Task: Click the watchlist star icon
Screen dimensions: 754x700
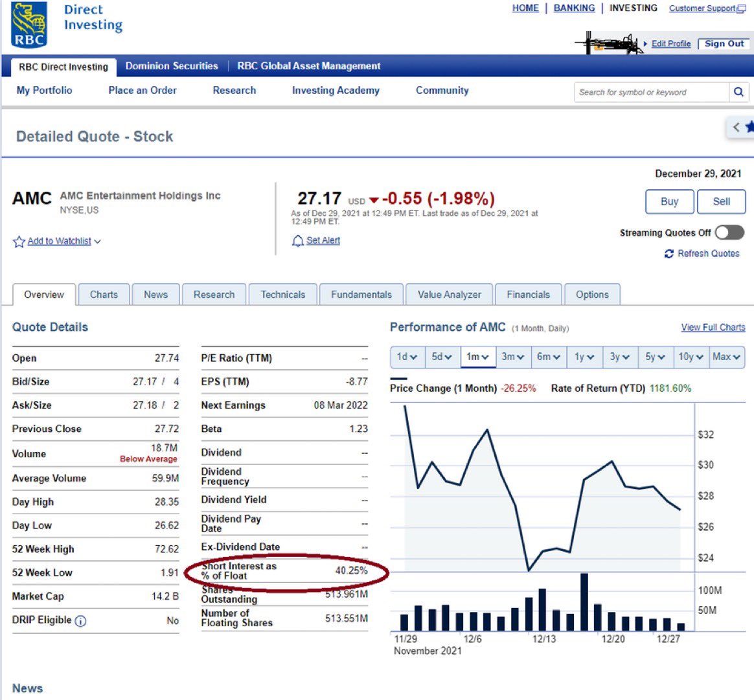Action: tap(19, 242)
